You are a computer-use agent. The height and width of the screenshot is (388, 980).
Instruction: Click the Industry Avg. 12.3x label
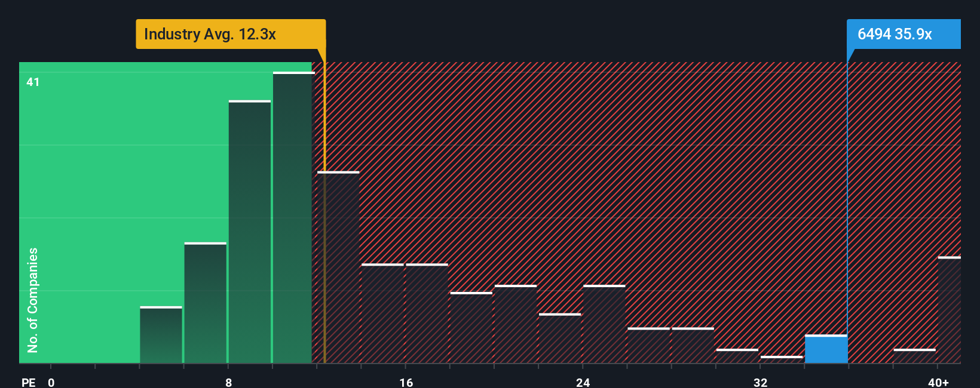[x=231, y=34]
